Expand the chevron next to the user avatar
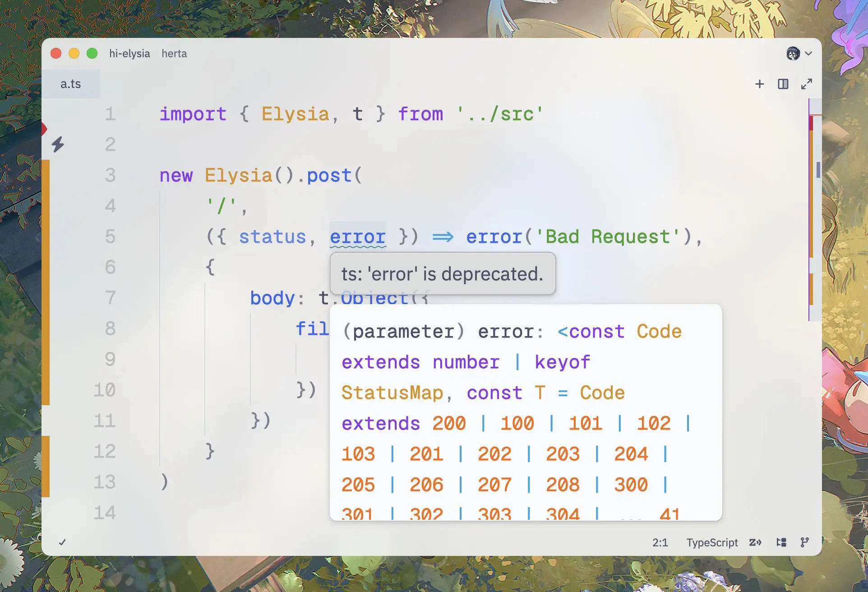 click(x=808, y=53)
